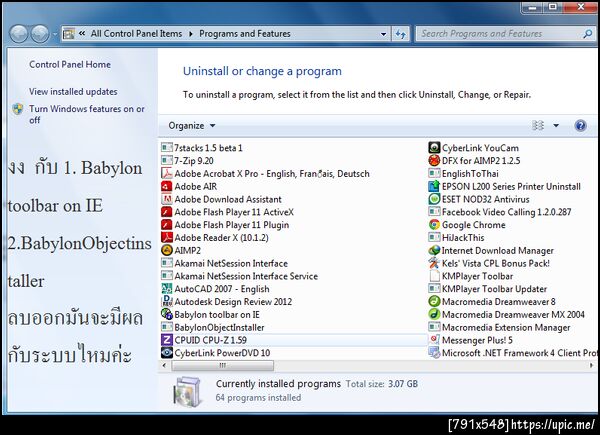
Task: Go to Control Panel Home
Action: (70, 64)
